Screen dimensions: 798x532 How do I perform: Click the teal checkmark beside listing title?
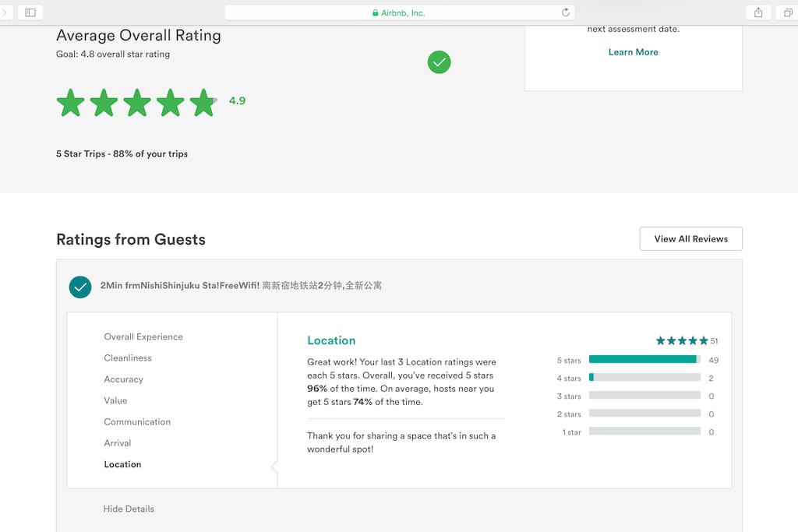[80, 287]
